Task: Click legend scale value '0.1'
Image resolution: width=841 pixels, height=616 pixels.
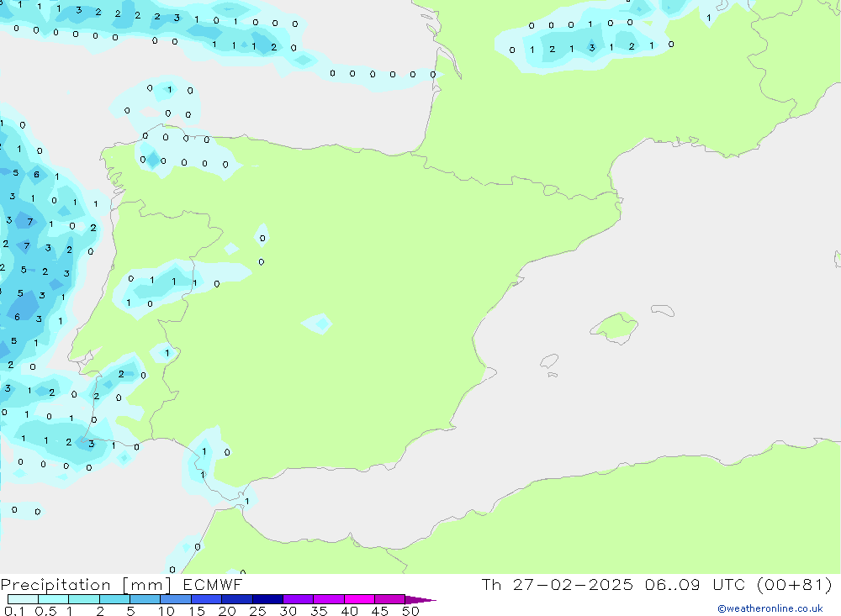Action: (x=14, y=611)
